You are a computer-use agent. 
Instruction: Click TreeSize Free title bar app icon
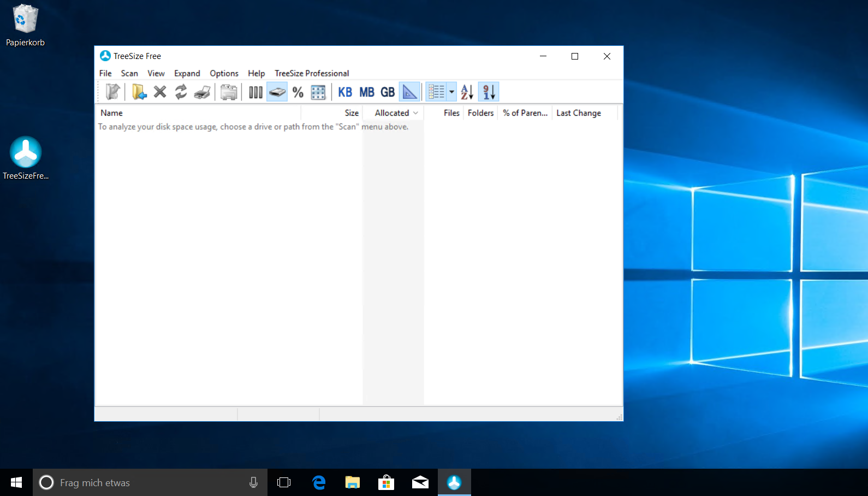(x=105, y=56)
